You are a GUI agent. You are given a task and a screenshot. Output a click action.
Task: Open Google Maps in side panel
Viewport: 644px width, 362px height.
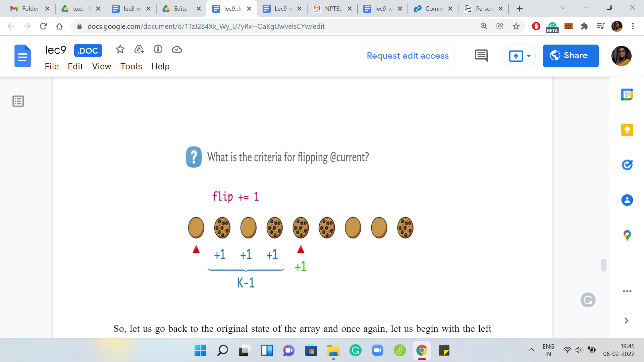click(627, 235)
